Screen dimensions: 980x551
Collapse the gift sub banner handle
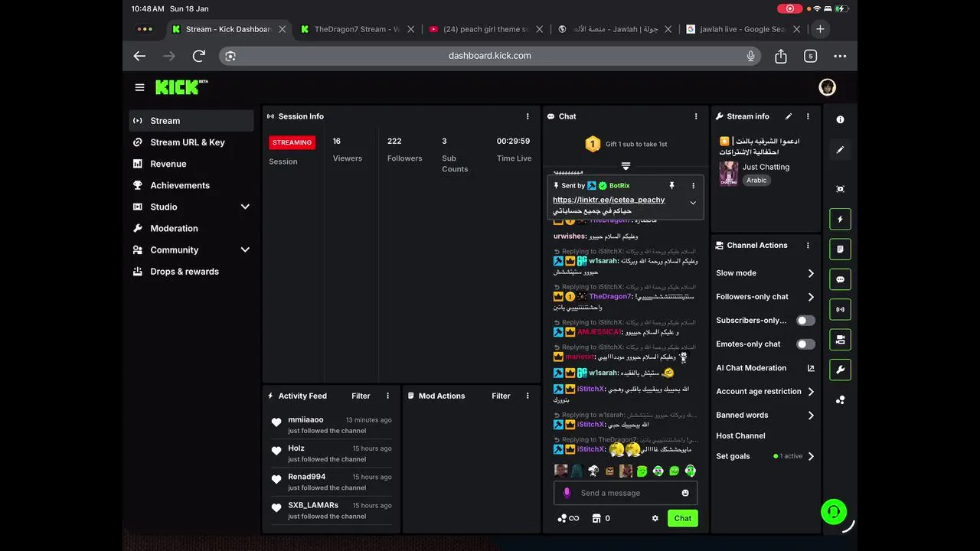(626, 166)
